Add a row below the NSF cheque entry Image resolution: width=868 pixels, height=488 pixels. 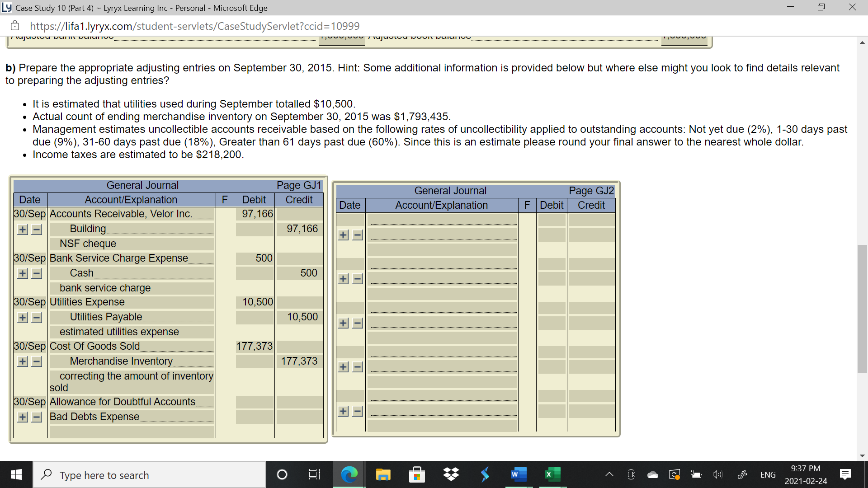(x=22, y=229)
